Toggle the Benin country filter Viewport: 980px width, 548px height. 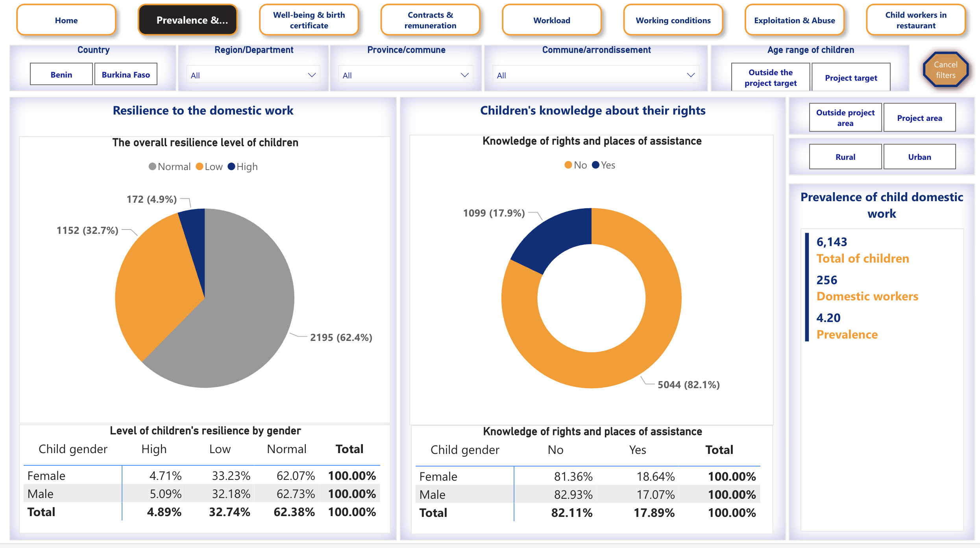(61, 74)
